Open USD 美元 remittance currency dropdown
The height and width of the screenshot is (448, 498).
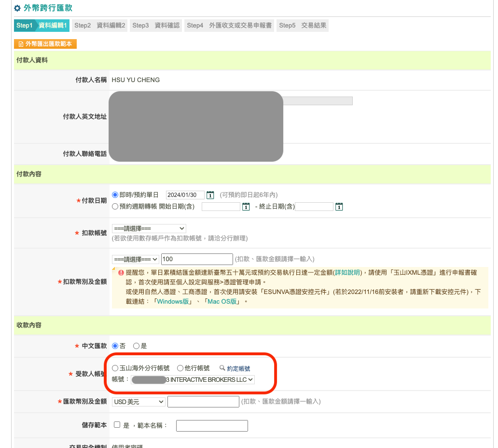pos(138,402)
